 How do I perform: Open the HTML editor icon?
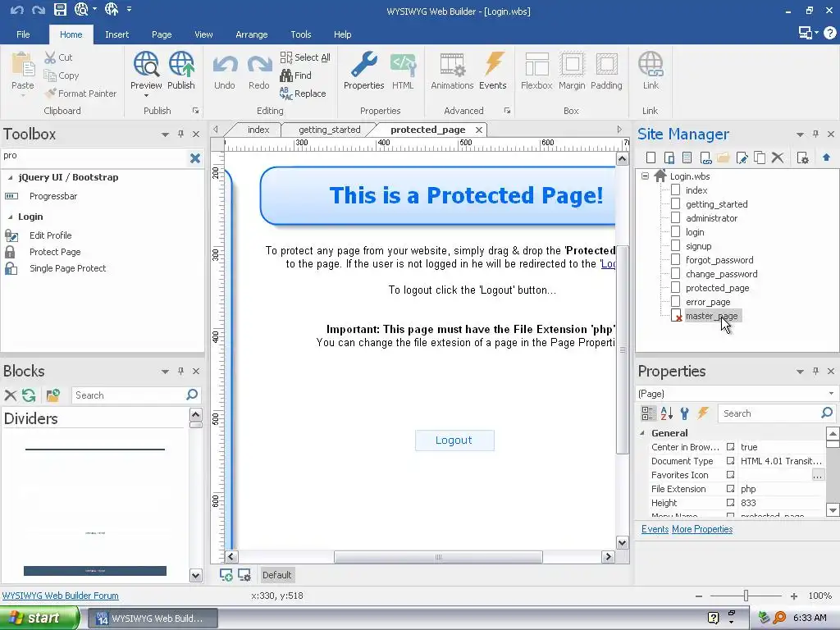403,64
